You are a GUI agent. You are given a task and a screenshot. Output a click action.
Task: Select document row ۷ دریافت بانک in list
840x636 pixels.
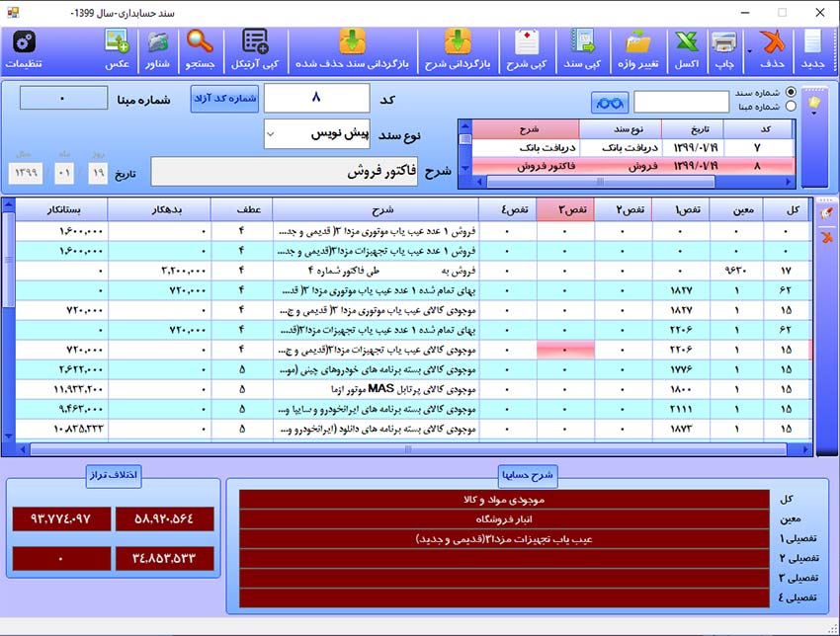point(632,148)
